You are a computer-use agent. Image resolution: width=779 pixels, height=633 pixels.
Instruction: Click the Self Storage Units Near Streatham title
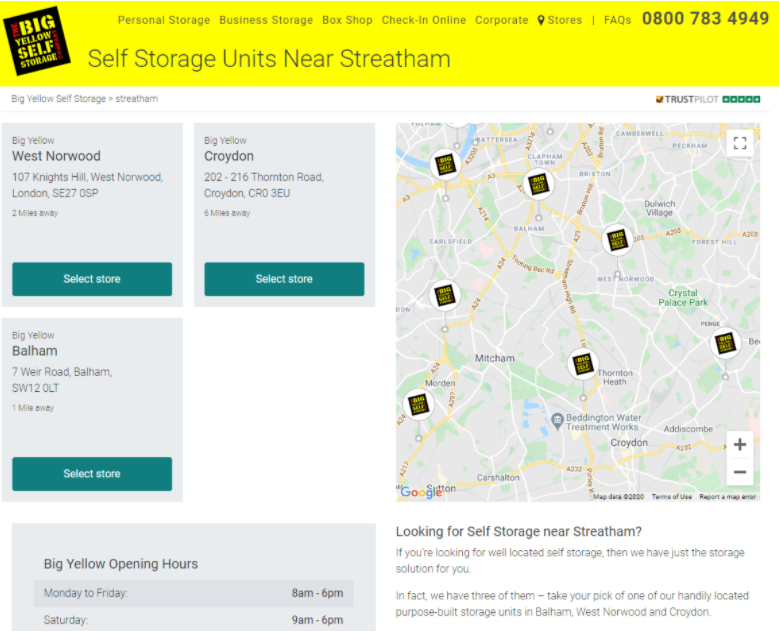coord(269,59)
